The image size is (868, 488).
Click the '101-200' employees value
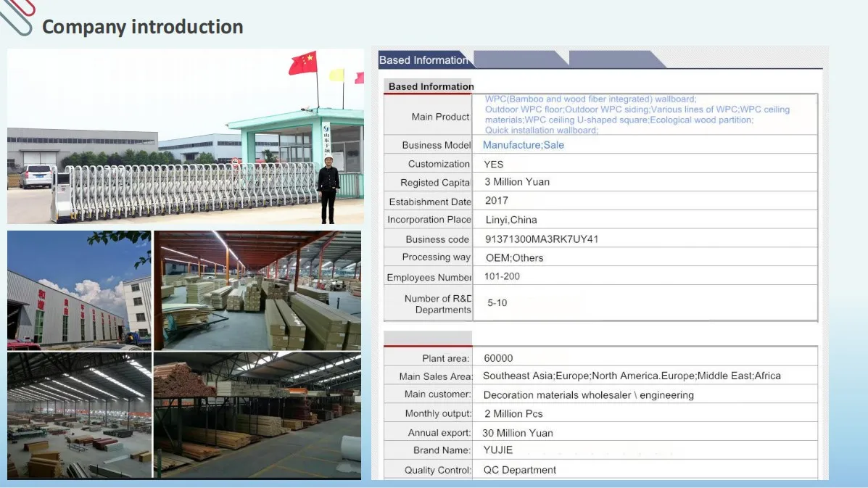[502, 276]
